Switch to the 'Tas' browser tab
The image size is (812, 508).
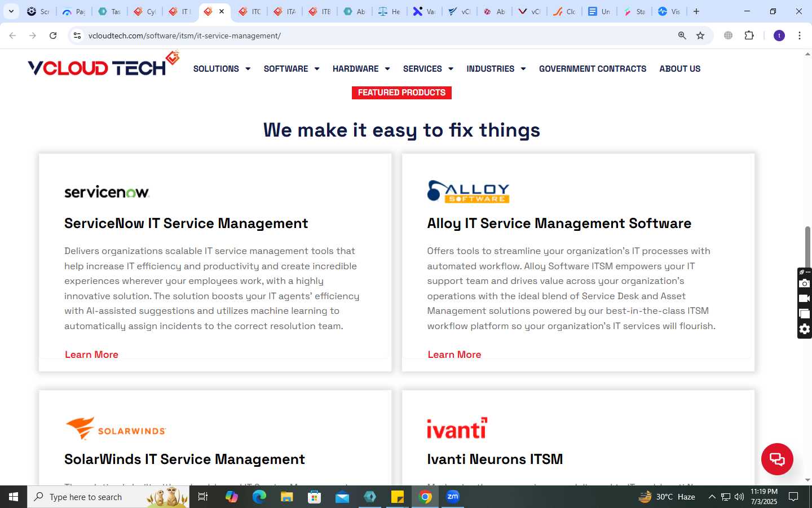tap(109, 11)
